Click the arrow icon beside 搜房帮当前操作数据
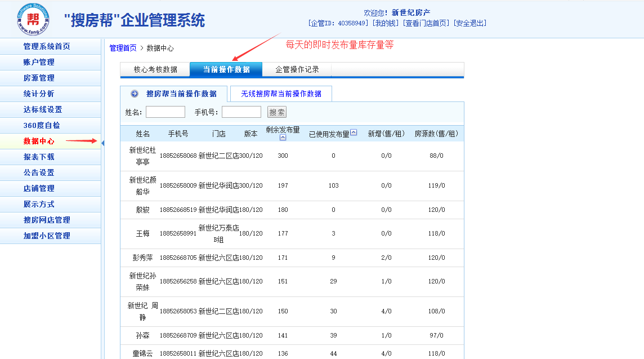The height and width of the screenshot is (359, 644). coord(135,94)
